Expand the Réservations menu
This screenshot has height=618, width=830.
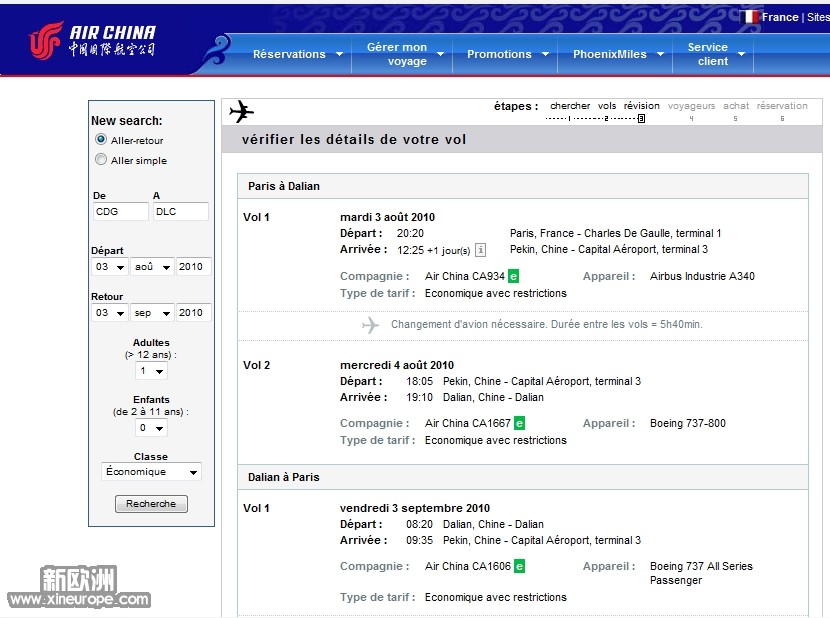[x=298, y=54]
